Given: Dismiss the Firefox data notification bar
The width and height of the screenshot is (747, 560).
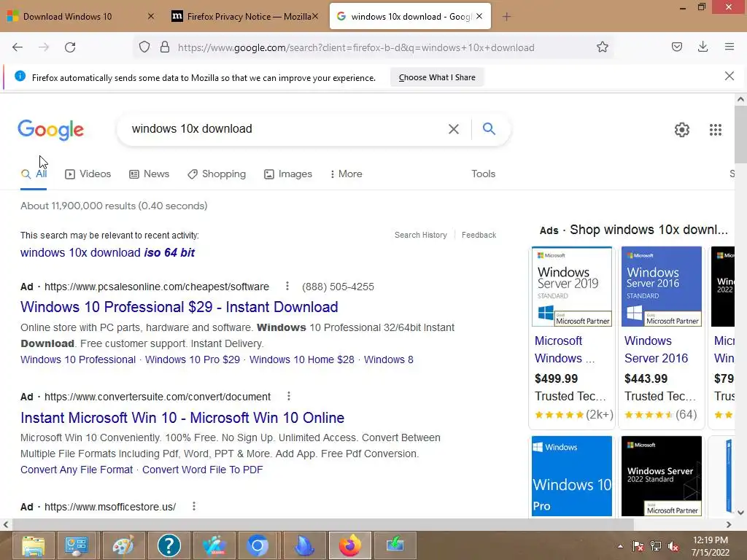Looking at the screenshot, I should 729,76.
